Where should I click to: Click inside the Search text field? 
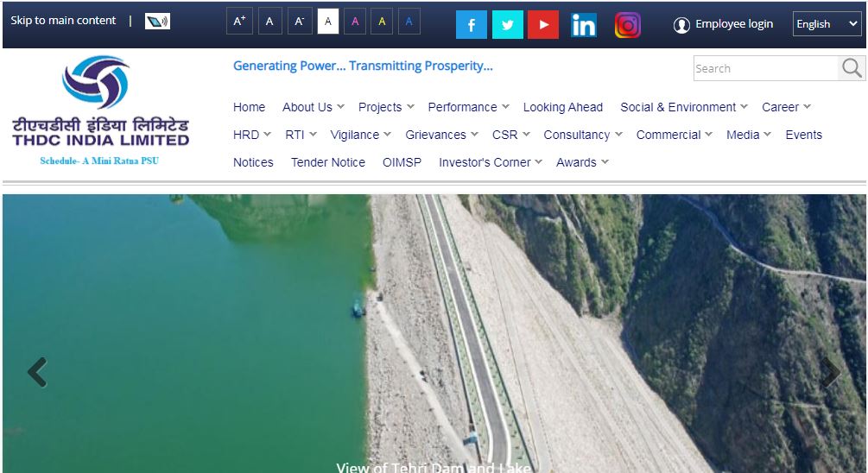click(764, 68)
